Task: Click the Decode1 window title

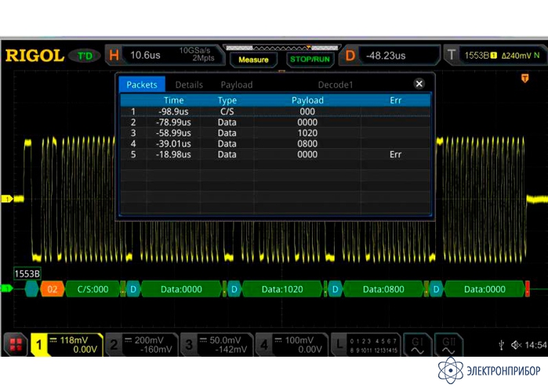Action: pos(336,85)
